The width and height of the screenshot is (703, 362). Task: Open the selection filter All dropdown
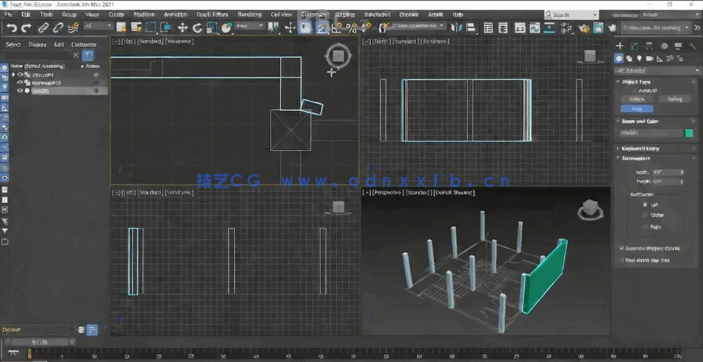pos(98,26)
